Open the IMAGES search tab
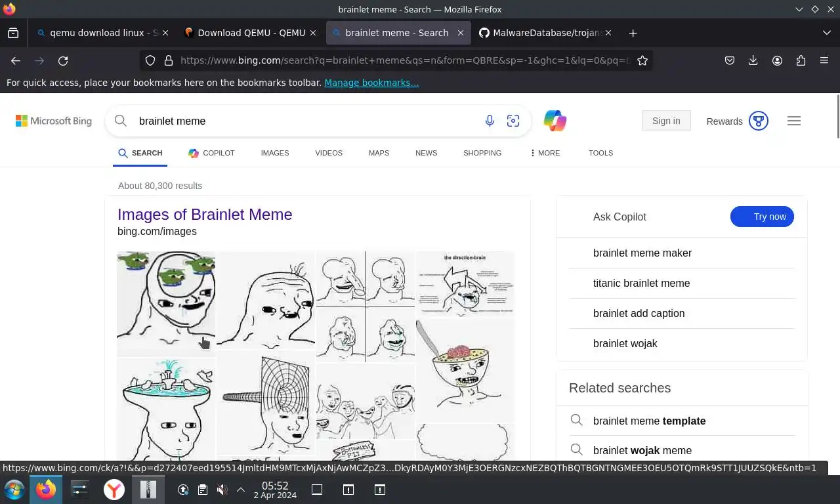 pyautogui.click(x=275, y=153)
